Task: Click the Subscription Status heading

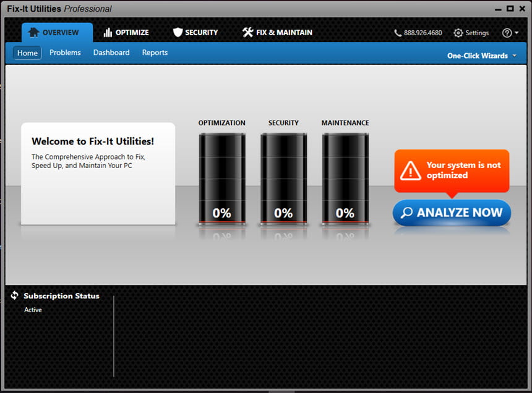Action: coord(61,296)
